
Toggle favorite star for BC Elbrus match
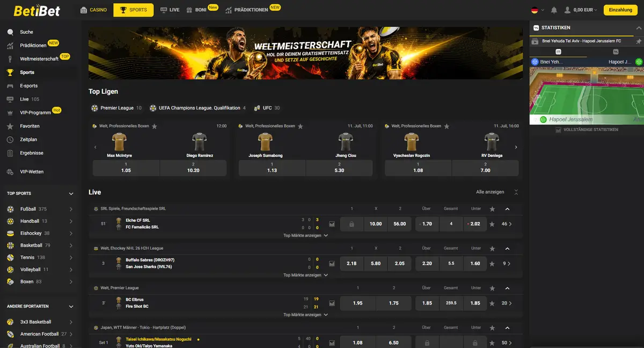pos(492,303)
